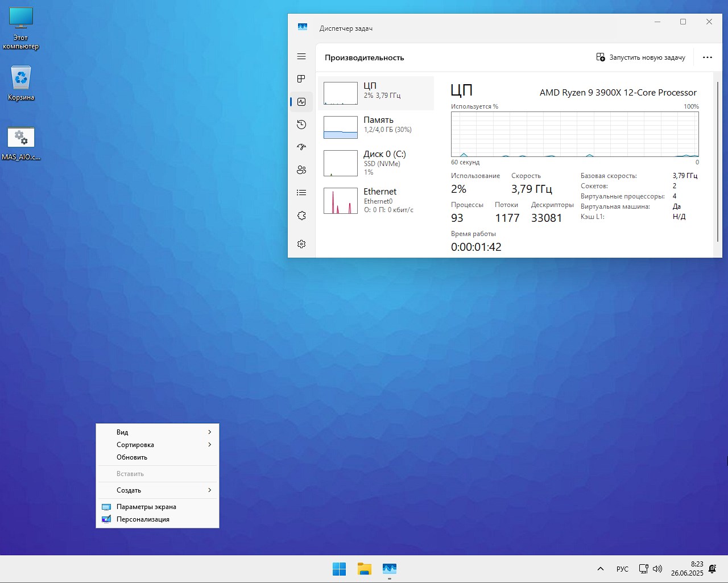Open App history icon in sidebar
728x583 pixels.
(301, 125)
